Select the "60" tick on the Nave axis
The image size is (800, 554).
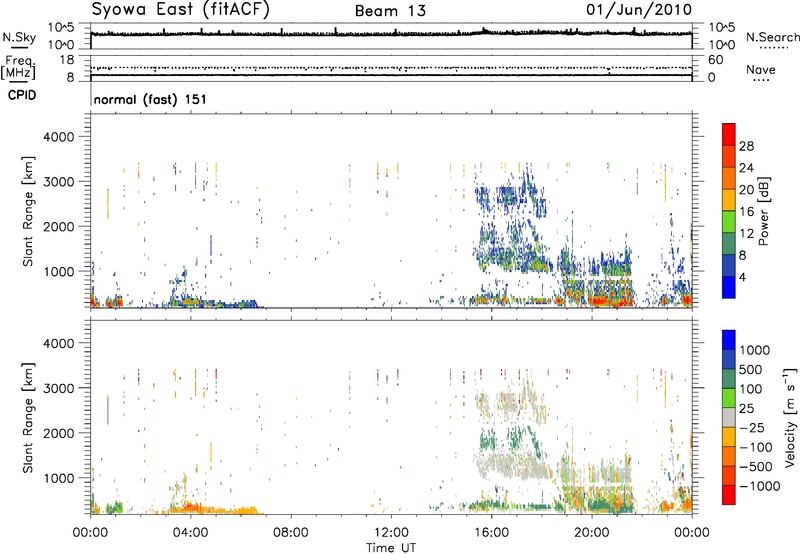tap(715, 60)
